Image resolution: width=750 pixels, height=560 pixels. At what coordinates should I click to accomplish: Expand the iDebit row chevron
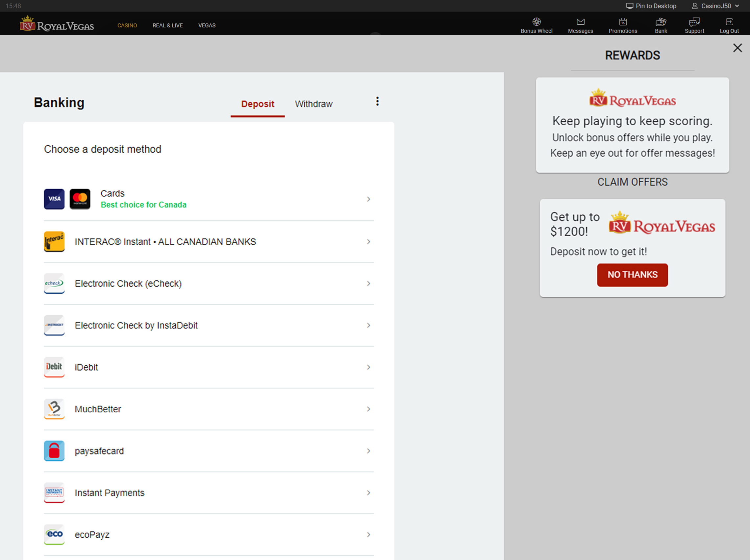[368, 367]
